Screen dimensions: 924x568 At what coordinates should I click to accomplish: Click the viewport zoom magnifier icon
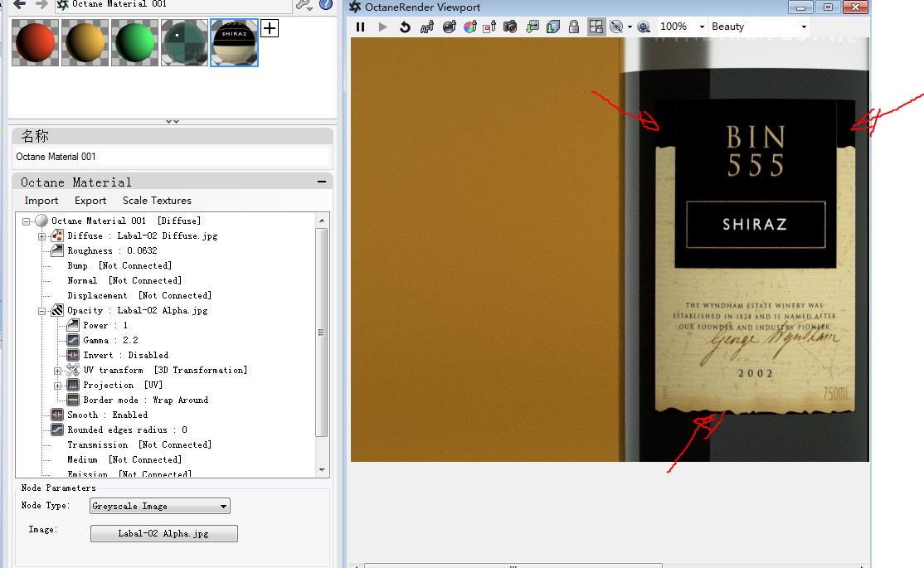click(x=644, y=27)
